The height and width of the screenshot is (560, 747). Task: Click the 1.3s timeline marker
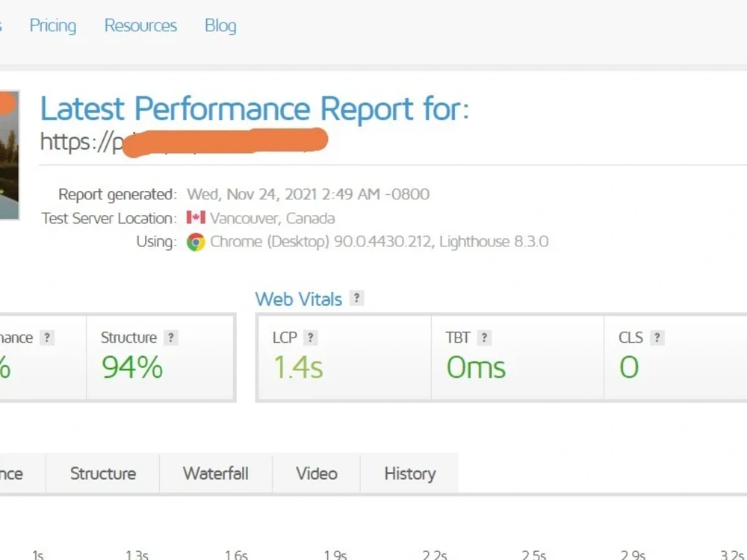click(137, 555)
